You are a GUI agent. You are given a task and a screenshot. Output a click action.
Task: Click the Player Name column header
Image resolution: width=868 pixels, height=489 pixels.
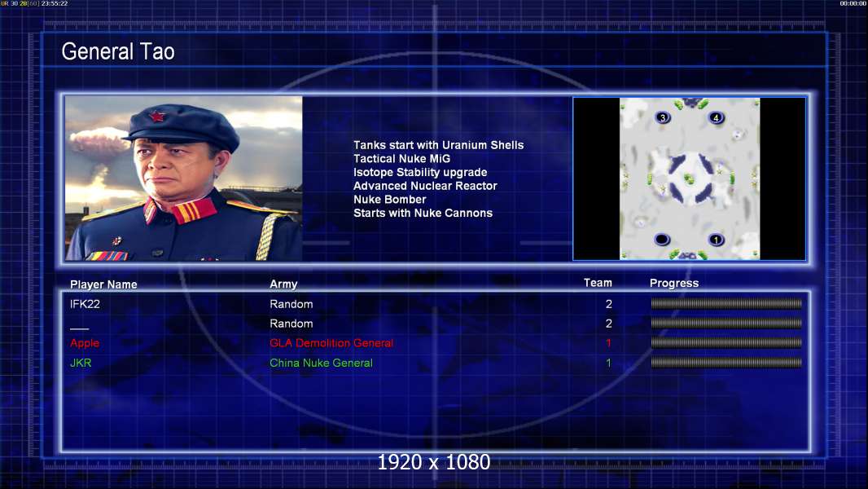[x=103, y=284]
